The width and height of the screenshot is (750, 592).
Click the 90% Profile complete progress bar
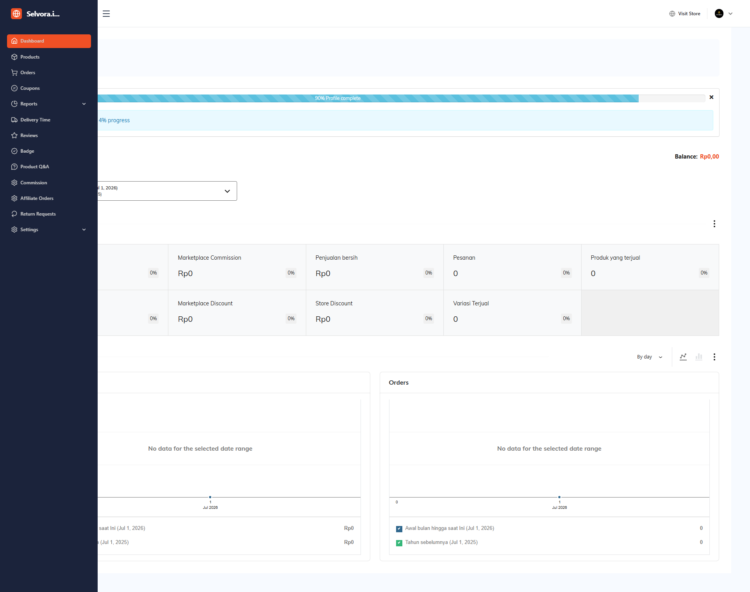368,98
